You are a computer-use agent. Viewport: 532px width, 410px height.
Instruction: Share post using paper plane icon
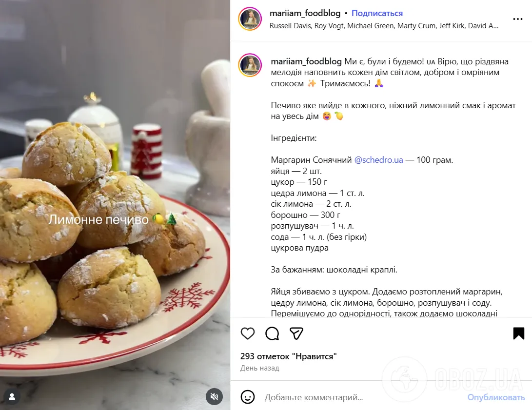(296, 333)
